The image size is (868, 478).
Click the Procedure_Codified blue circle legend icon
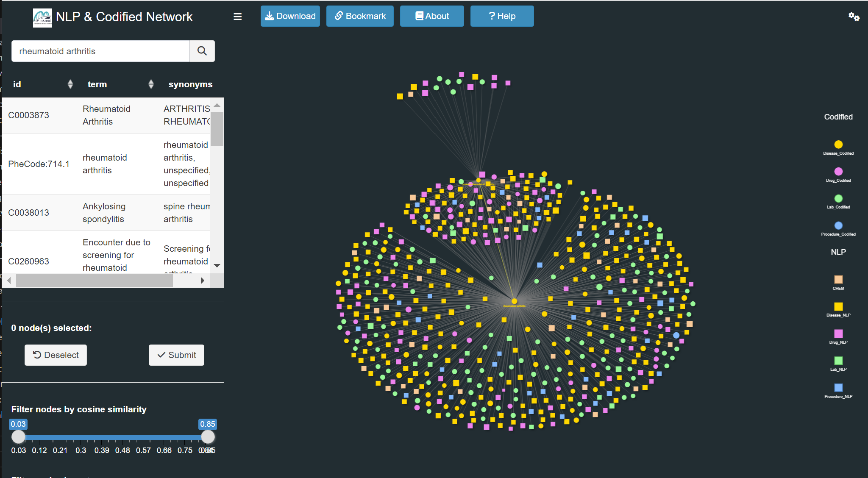point(838,225)
